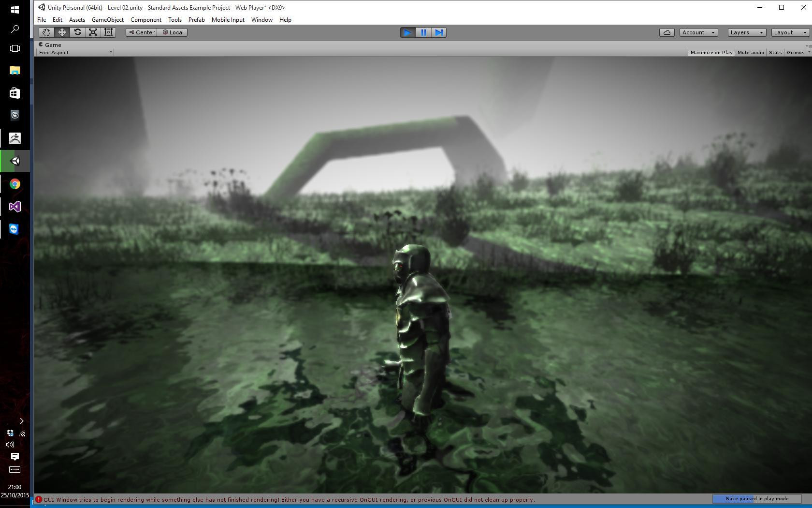
Task: Select the Move tool
Action: (62, 32)
